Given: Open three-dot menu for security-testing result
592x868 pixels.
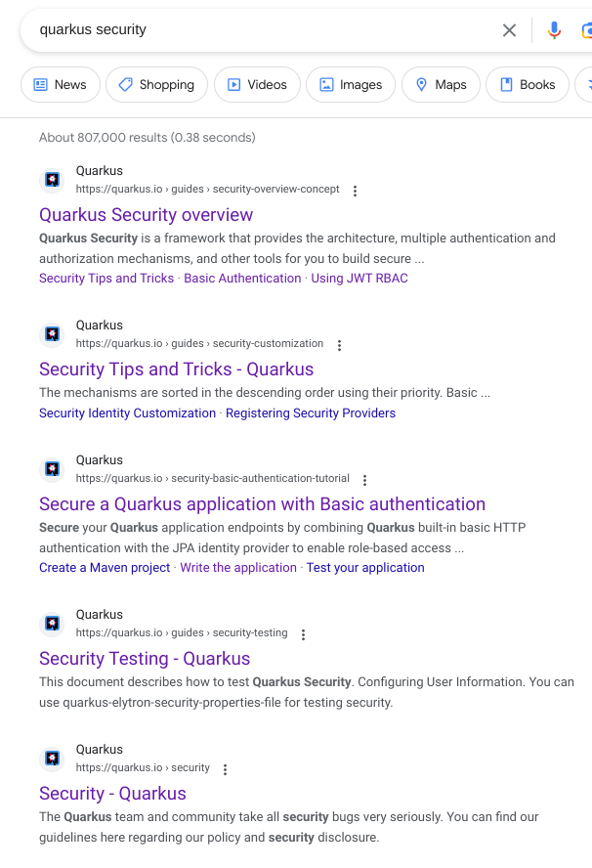Looking at the screenshot, I should (x=303, y=634).
